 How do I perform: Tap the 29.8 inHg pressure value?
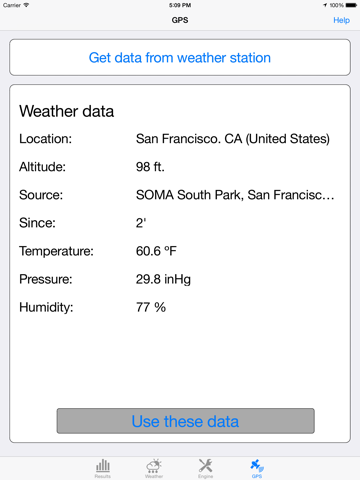(163, 279)
